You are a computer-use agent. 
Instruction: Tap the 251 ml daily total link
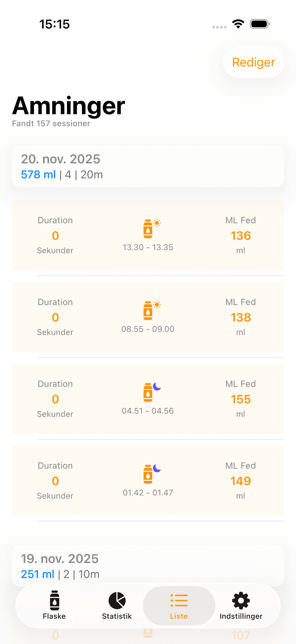(x=38, y=574)
